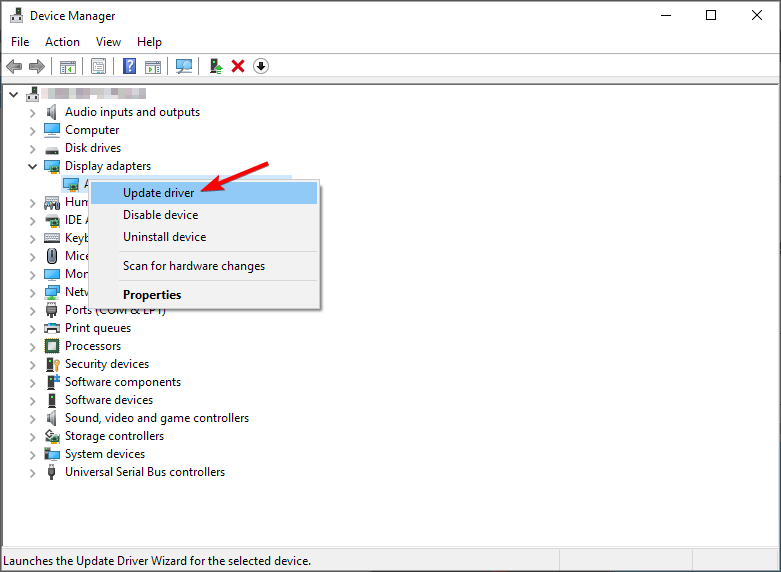Expand the Processors category
Screen dimensions: 781x572
point(32,346)
